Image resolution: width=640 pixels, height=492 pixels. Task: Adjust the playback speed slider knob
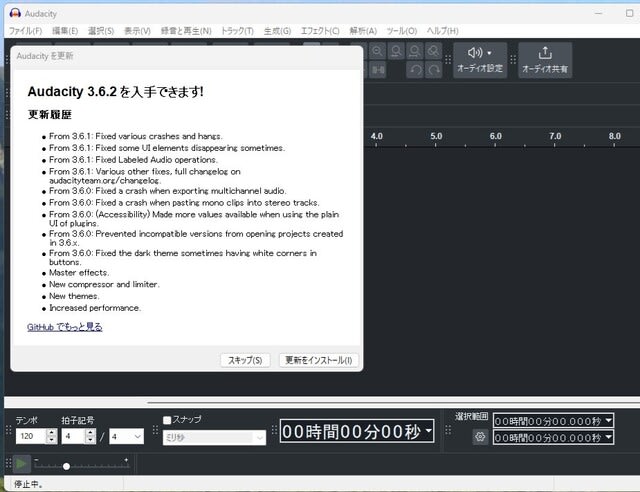(x=66, y=466)
